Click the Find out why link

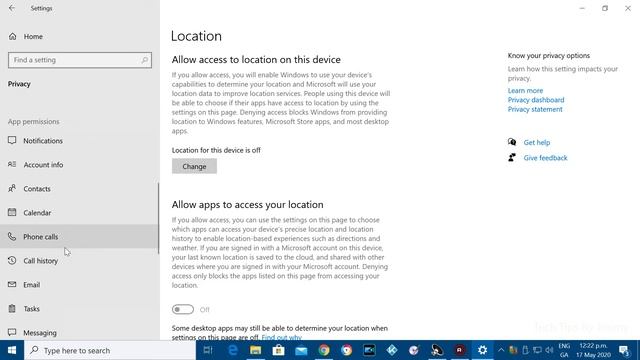(282, 337)
